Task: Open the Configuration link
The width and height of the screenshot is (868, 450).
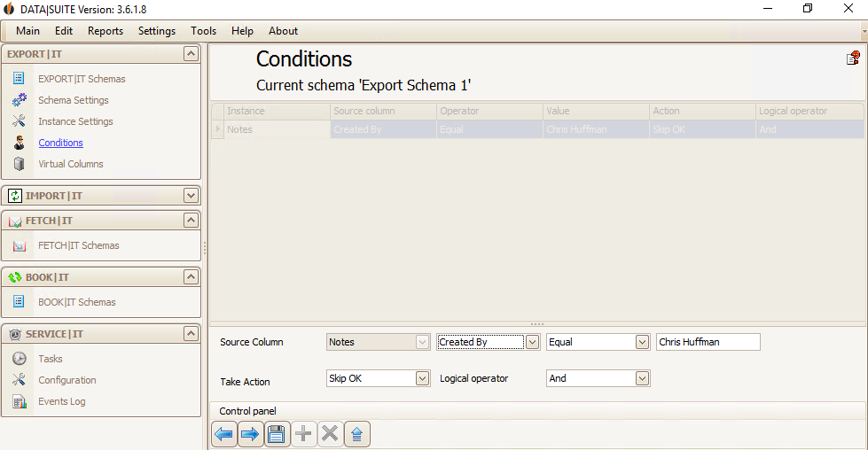Action: tap(67, 380)
